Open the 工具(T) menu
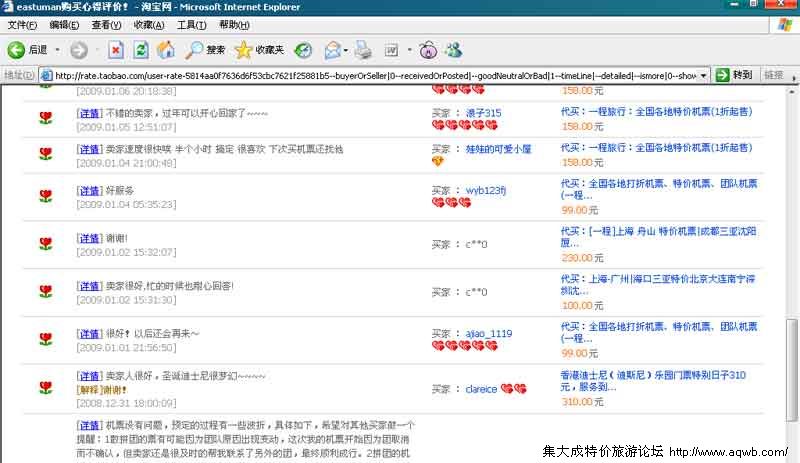Image resolution: width=800 pixels, height=463 pixels. pyautogui.click(x=191, y=25)
